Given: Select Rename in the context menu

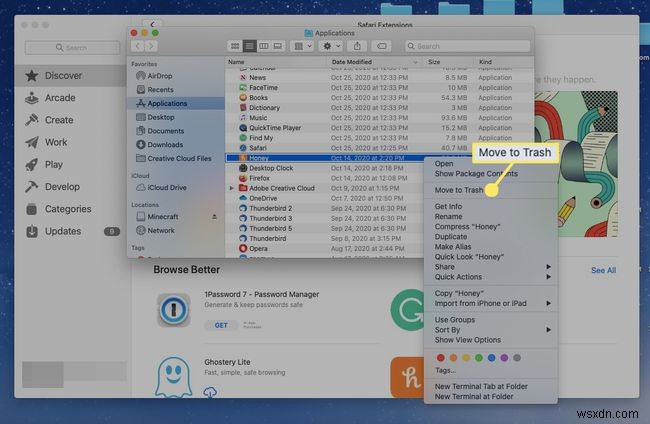Looking at the screenshot, I should point(448,216).
